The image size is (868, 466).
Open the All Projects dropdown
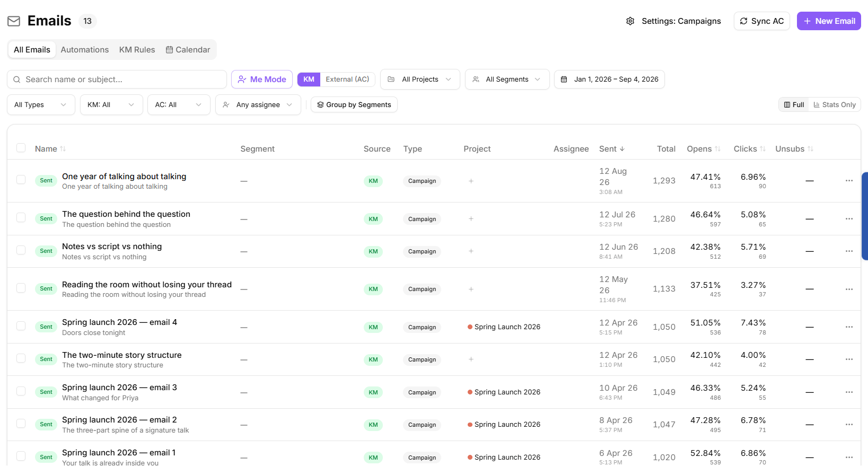(420, 80)
